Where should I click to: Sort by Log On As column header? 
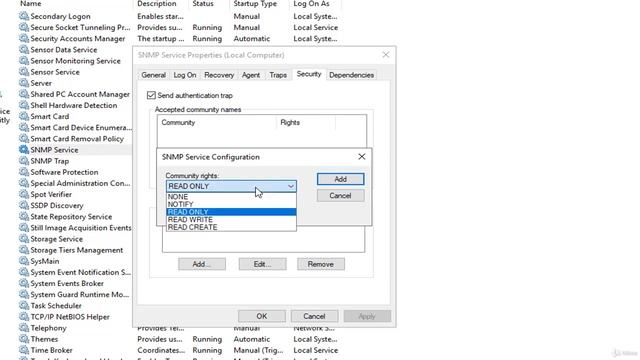[x=310, y=4]
